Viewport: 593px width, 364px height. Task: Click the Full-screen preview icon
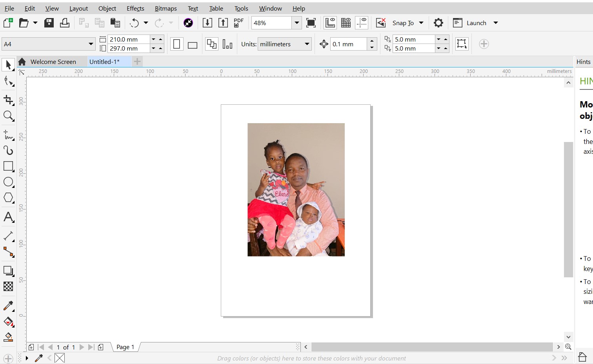(311, 23)
